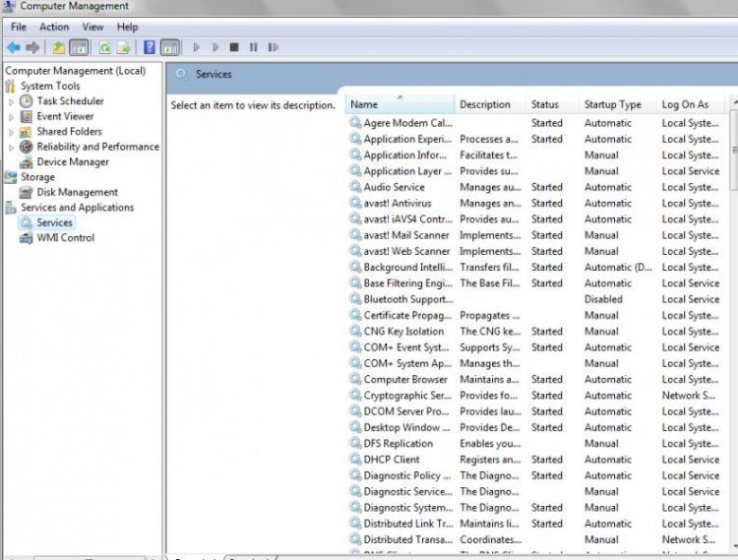Click the blue Help question mark icon

150,47
